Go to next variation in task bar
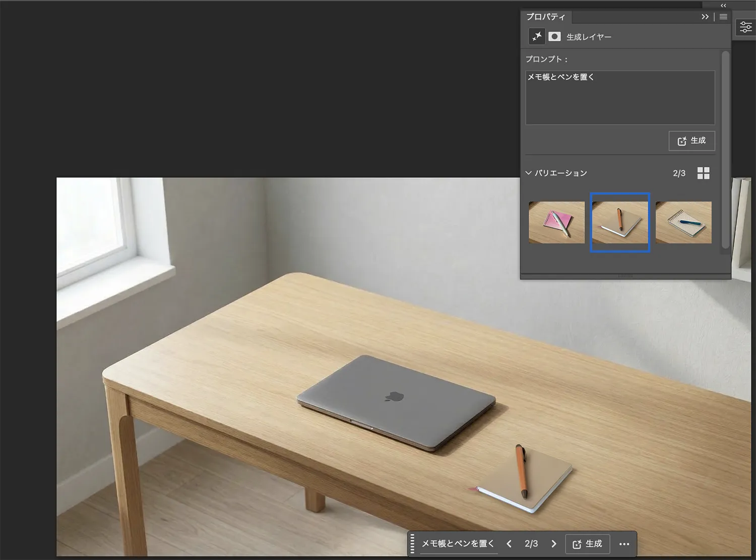Image resolution: width=756 pixels, height=560 pixels. click(x=553, y=544)
